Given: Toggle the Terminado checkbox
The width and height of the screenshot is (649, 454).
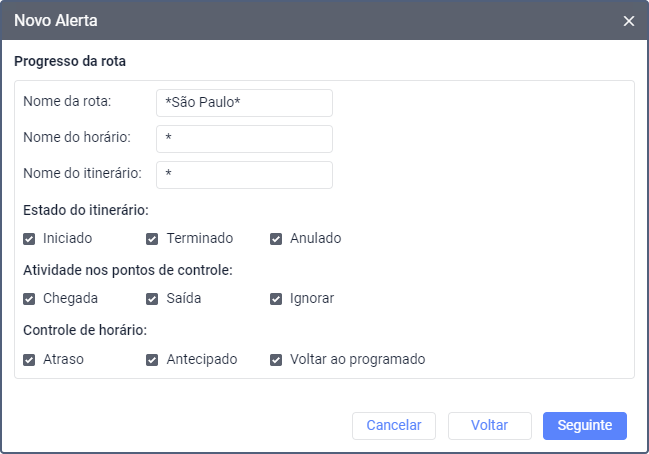Looking at the screenshot, I should coord(152,239).
